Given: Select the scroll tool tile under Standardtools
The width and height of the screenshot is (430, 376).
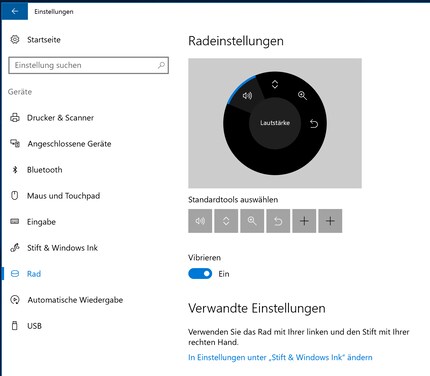Looking at the screenshot, I should (x=226, y=221).
